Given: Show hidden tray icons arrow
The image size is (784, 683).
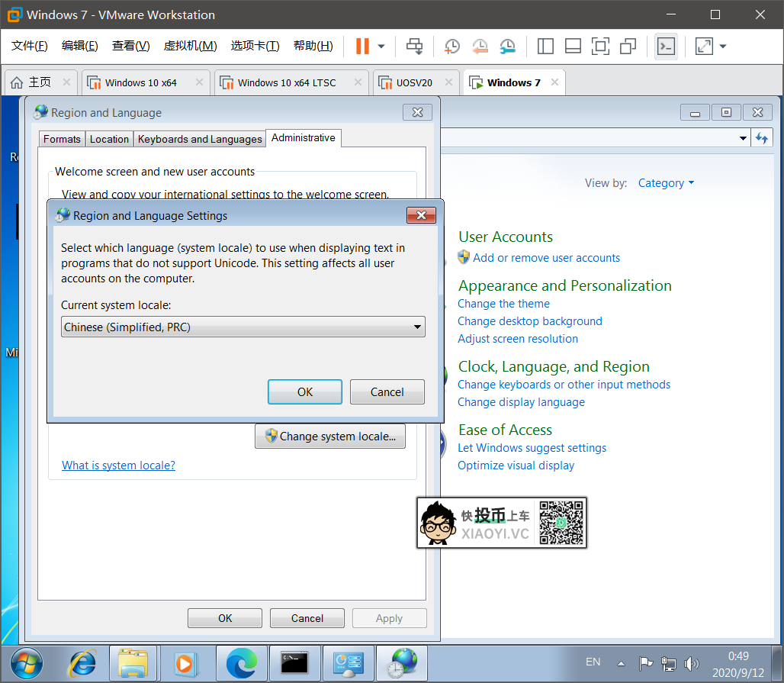Looking at the screenshot, I should 621,663.
